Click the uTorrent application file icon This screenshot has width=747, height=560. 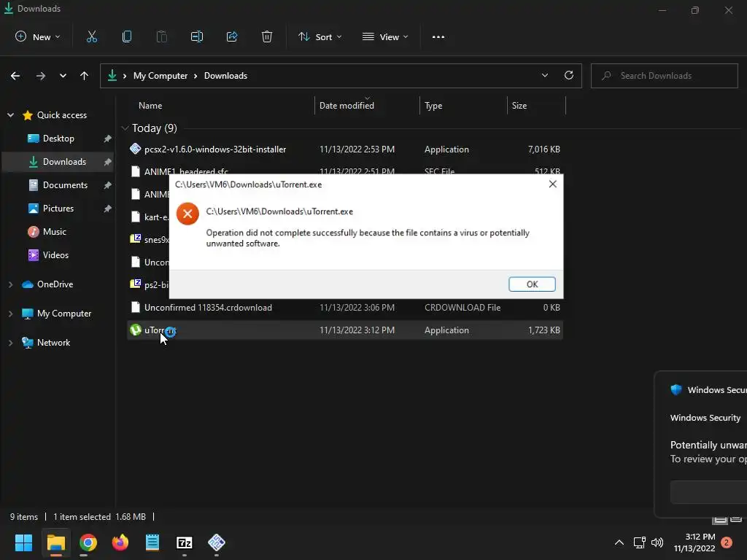coord(135,330)
